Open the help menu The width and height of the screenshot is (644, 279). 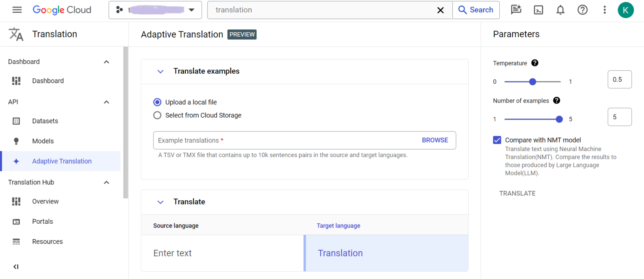(582, 10)
